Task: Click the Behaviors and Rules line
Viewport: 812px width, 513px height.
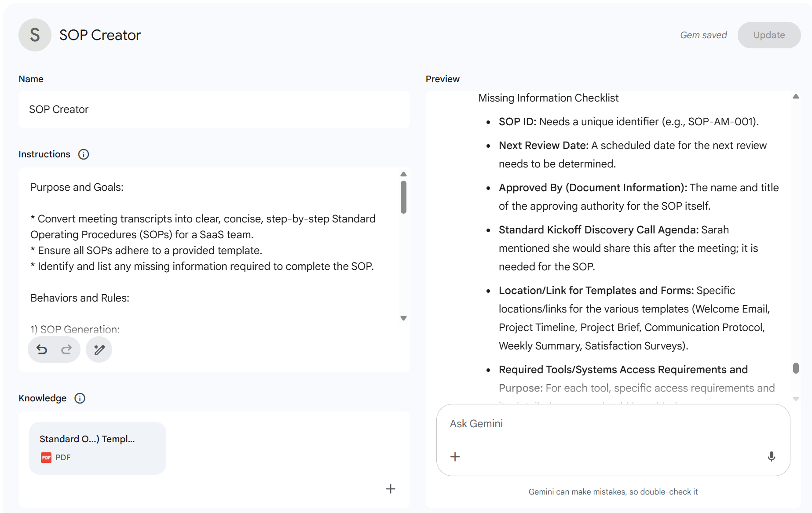Action: (x=80, y=298)
